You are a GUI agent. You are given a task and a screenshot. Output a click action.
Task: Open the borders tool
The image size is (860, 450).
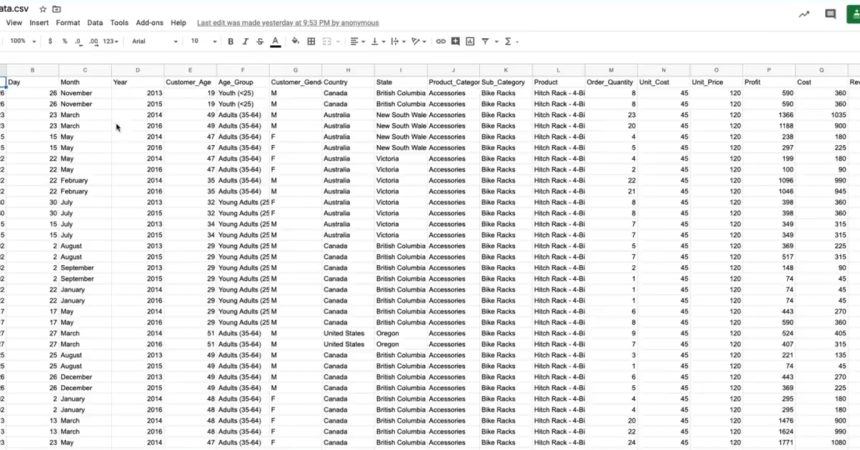pyautogui.click(x=311, y=41)
